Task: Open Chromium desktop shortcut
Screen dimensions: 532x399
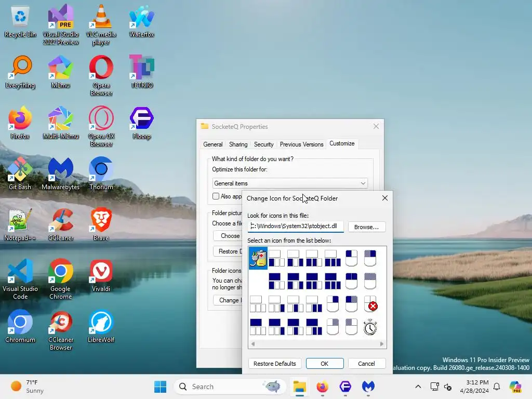Action: point(20,326)
